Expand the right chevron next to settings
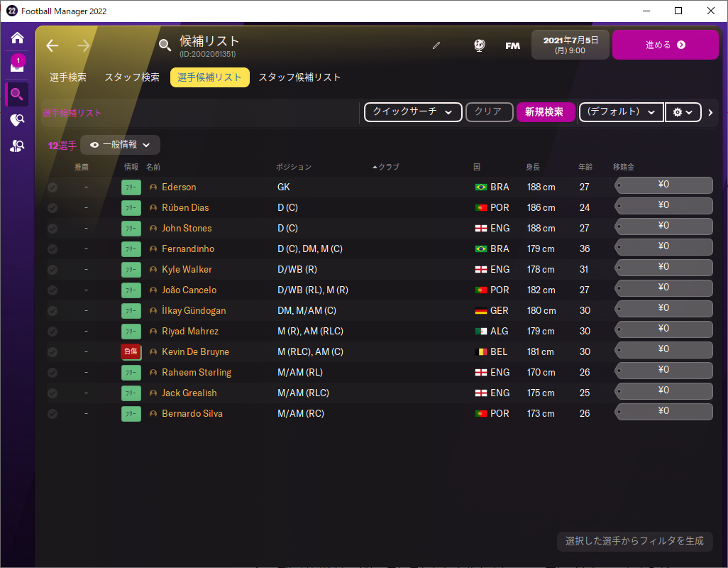Viewport: 728px width, 568px height. click(710, 112)
